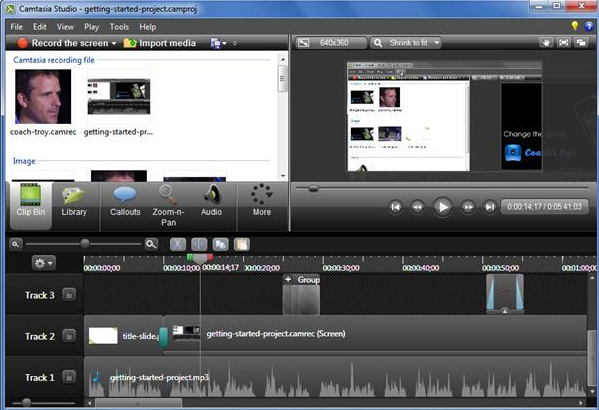Jump to next clip button
Viewport: 599px width, 410px height.
point(489,207)
